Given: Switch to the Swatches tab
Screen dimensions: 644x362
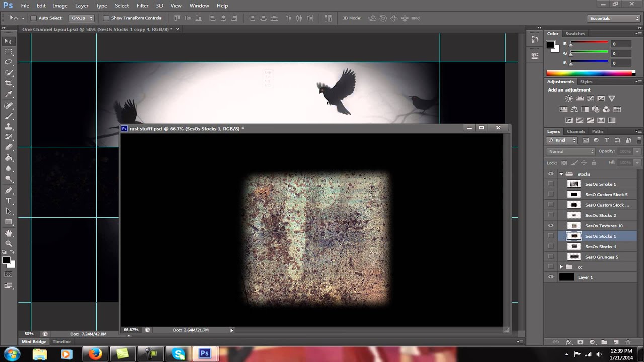Looking at the screenshot, I should (575, 34).
